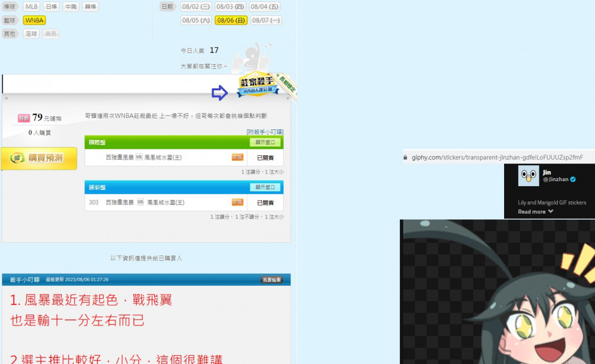The height and width of the screenshot is (364, 595).
Task: Select the 中職 league filter
Action: [x=71, y=7]
